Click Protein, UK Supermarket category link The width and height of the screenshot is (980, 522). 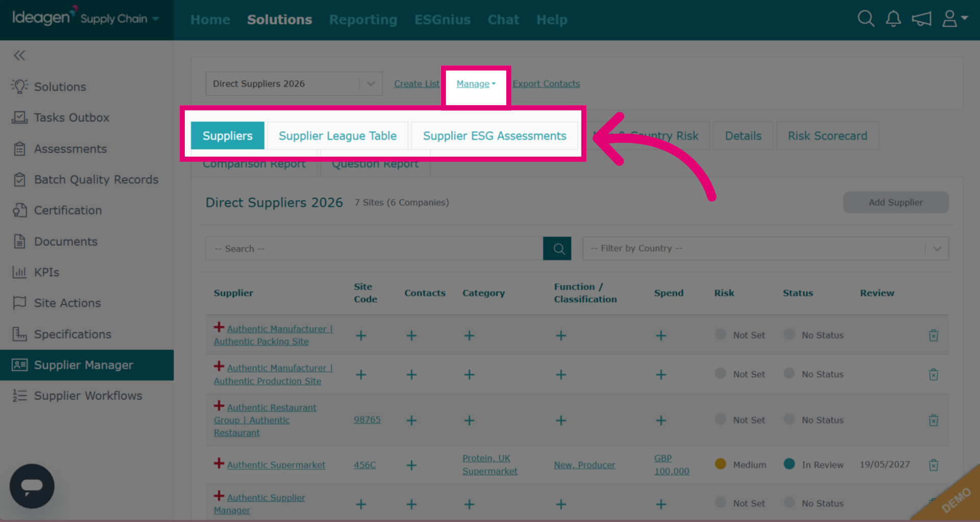pyautogui.click(x=490, y=465)
